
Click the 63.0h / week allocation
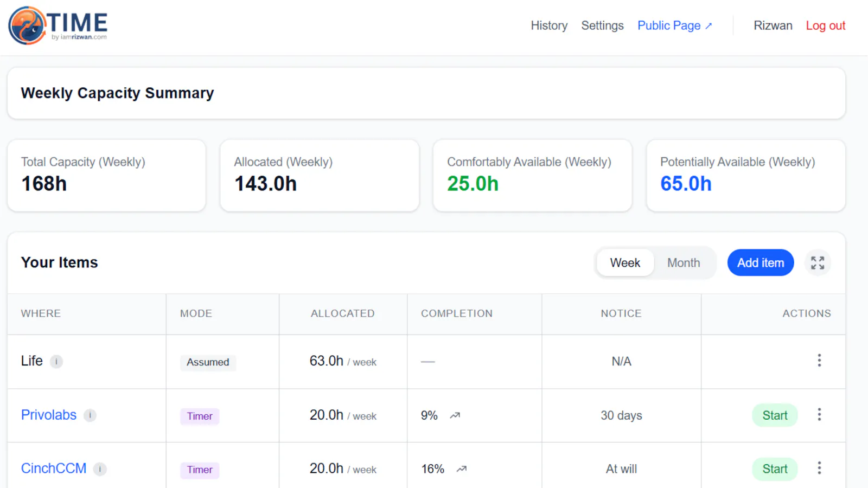click(x=343, y=361)
